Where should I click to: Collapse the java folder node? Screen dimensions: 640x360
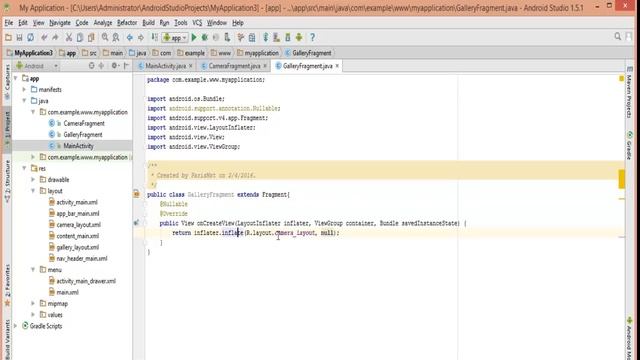(x=24, y=100)
